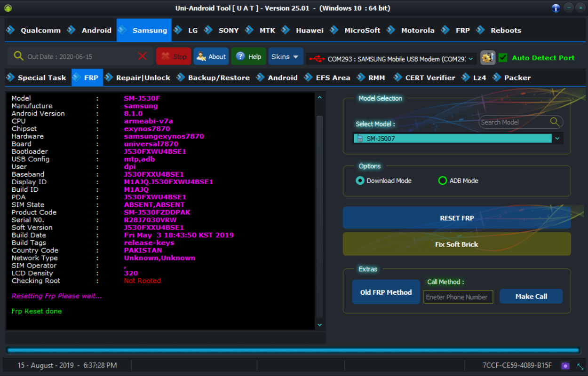Click the Make Call button

(x=531, y=296)
